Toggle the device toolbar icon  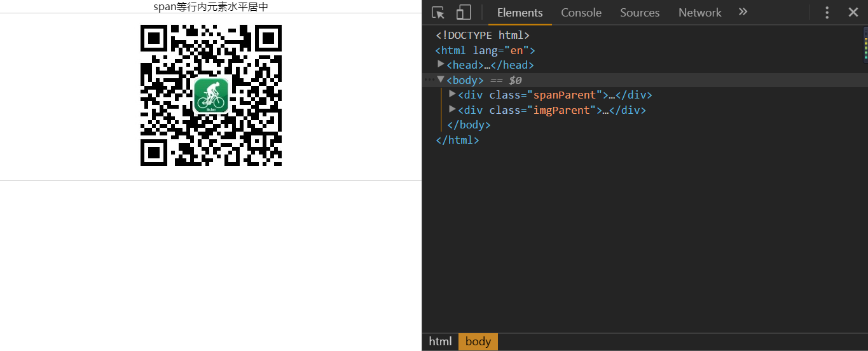[464, 13]
